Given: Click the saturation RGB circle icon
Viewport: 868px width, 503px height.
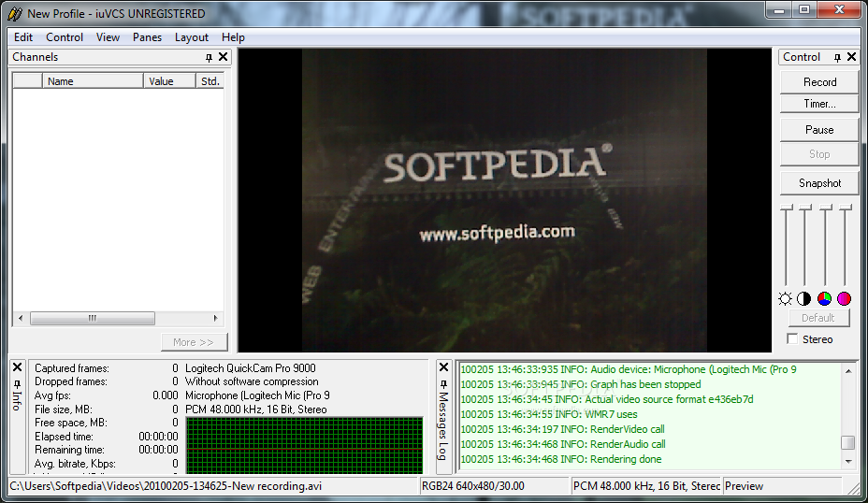Looking at the screenshot, I should pyautogui.click(x=824, y=299).
